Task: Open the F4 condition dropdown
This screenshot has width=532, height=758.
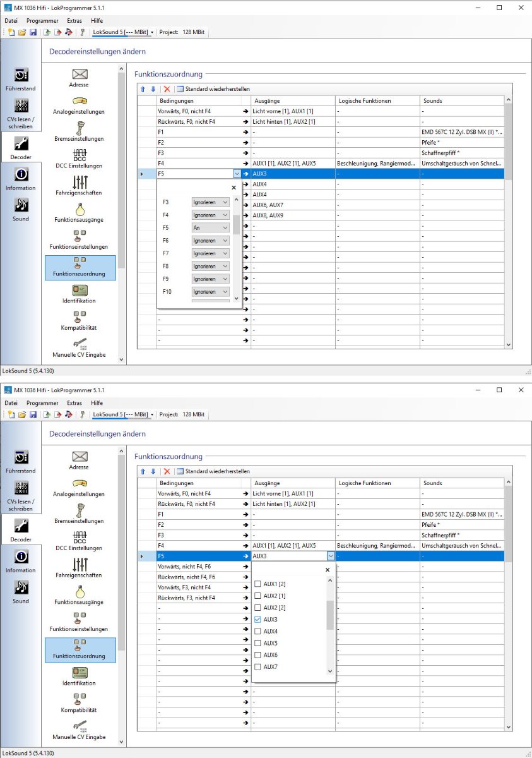Action: coord(211,215)
